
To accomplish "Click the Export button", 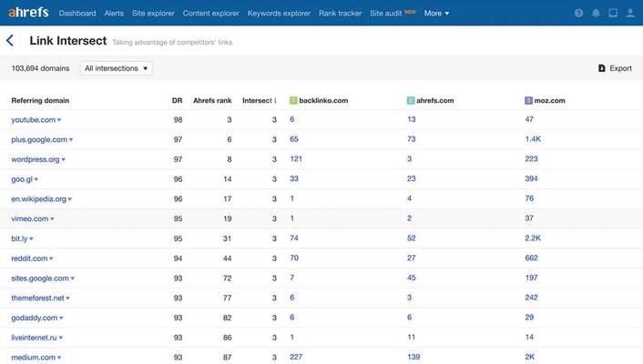I will [615, 68].
